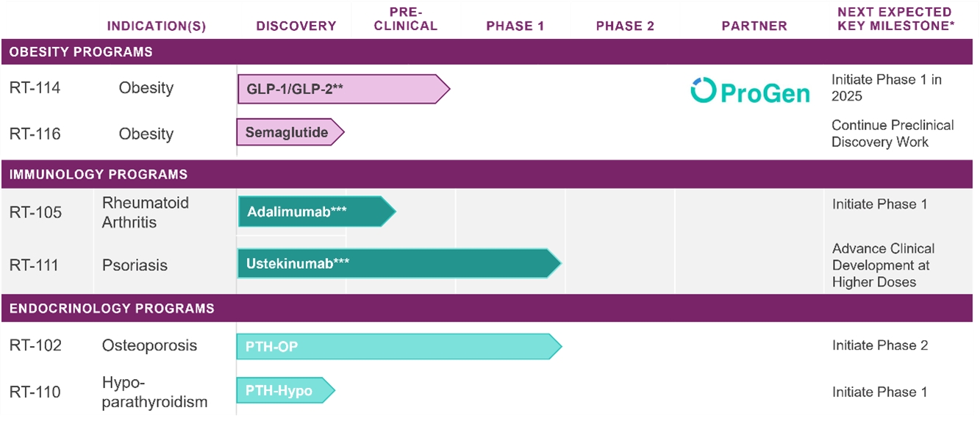Select the RT-111 program label
The height and width of the screenshot is (421, 980).
(x=35, y=265)
